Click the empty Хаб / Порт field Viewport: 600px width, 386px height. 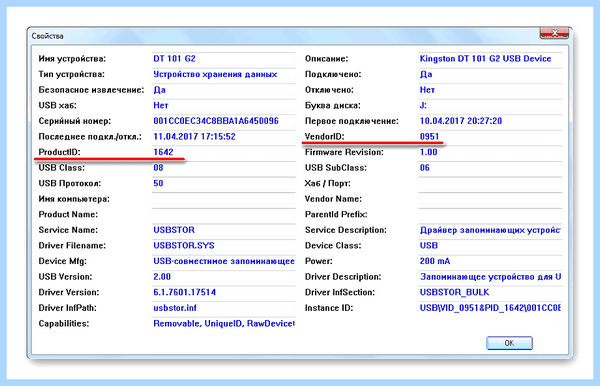point(490,184)
